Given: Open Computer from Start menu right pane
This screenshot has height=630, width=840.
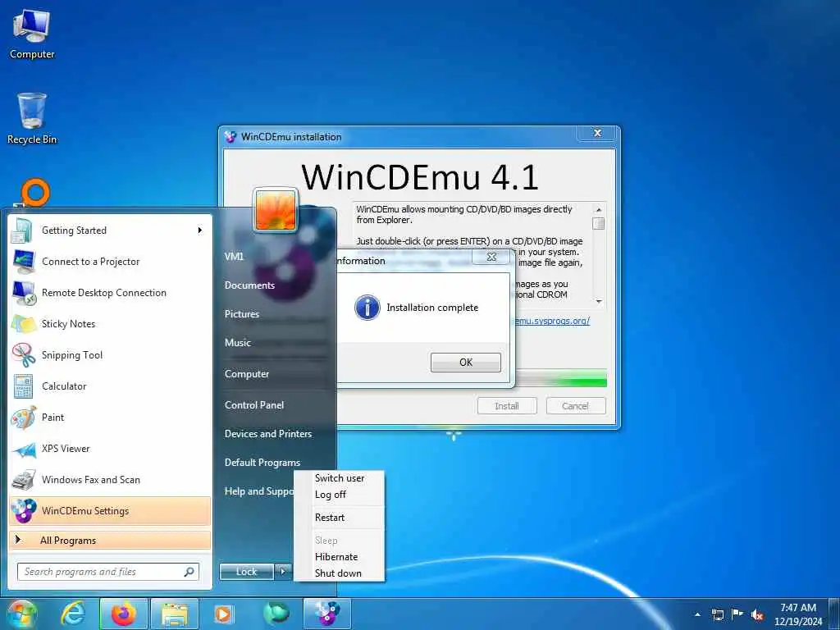Looking at the screenshot, I should coord(247,374).
